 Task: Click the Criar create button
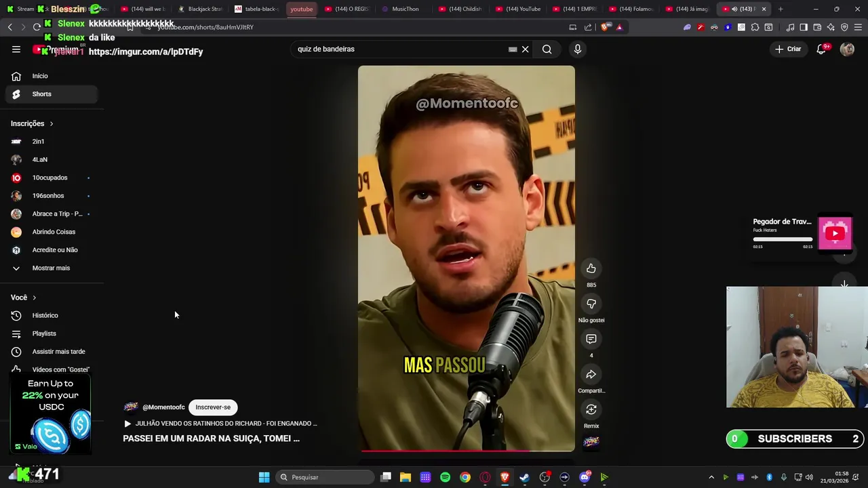(788, 49)
